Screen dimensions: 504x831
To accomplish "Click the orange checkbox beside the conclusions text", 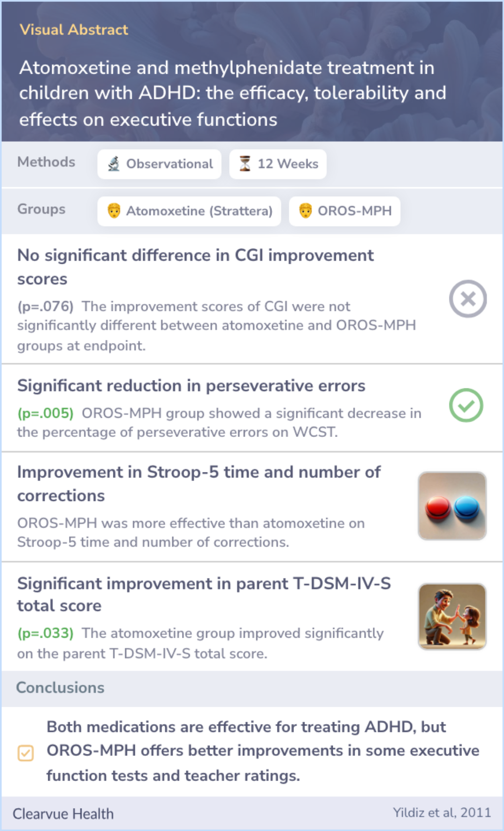I will tap(26, 753).
